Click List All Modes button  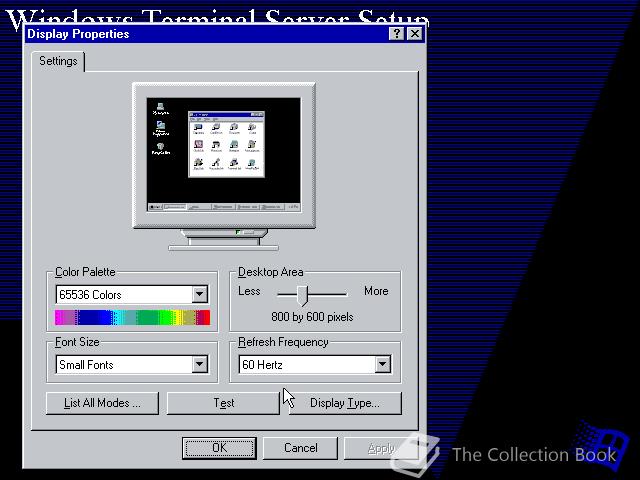[x=102, y=403]
